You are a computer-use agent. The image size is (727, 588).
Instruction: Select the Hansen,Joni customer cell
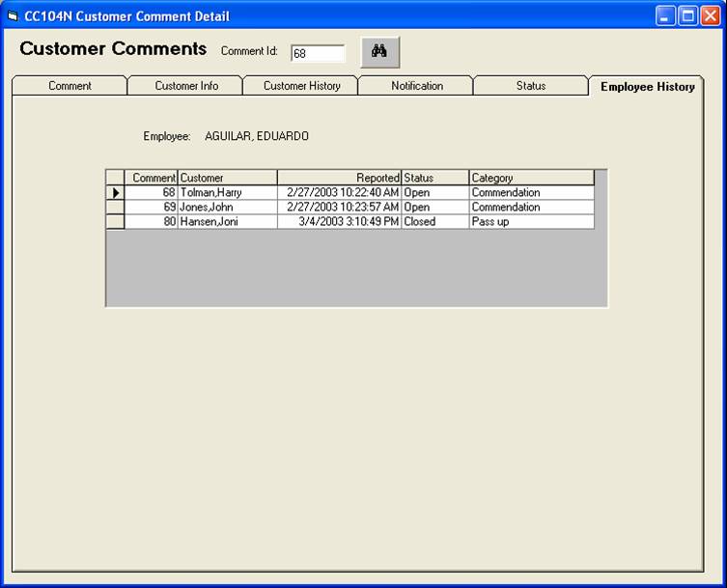(x=228, y=222)
